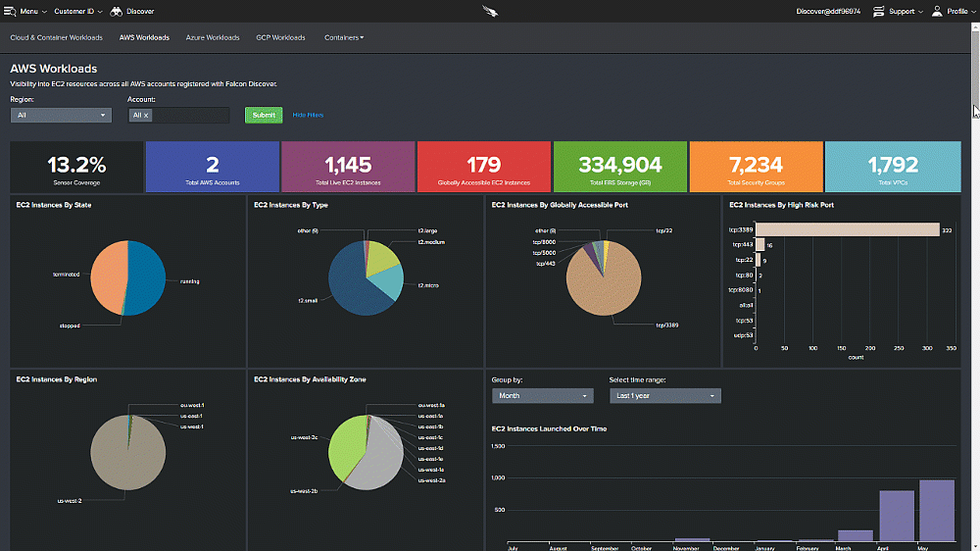Screen dimensions: 980x551
Task: Click the Discover binoculars icon
Action: click(117, 12)
